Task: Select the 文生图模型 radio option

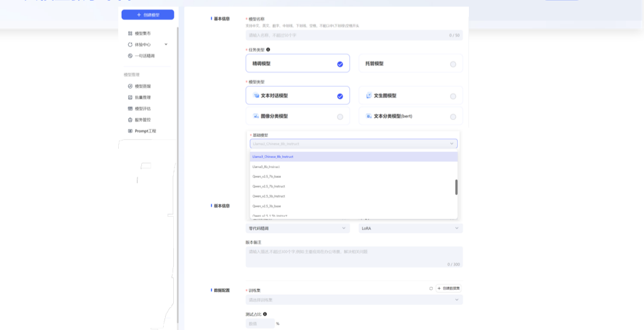Action: (x=453, y=96)
